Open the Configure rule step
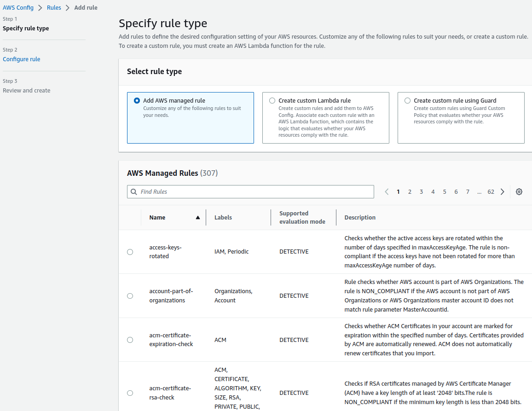The width and height of the screenshot is (532, 411). (x=21, y=59)
